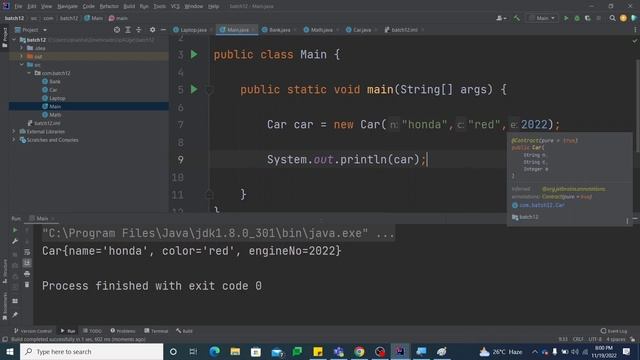
Task: Open Project panel settings gear
Action: 152,30
